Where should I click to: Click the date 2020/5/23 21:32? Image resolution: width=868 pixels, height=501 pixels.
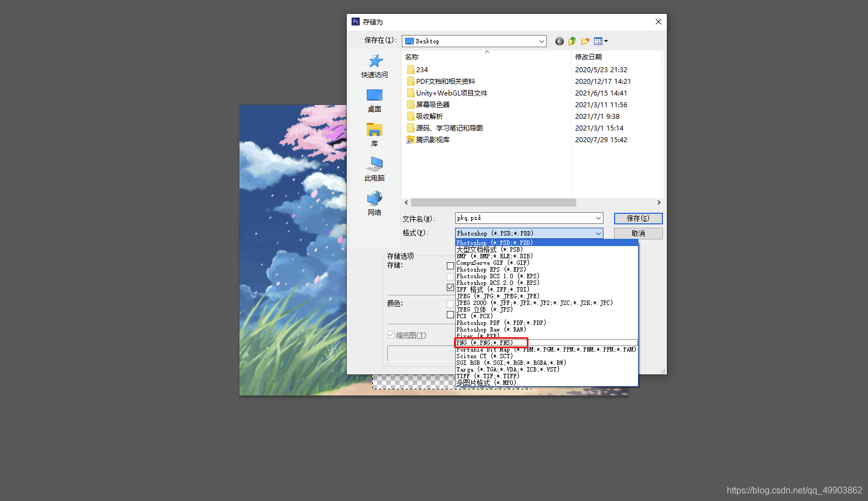[x=601, y=69]
